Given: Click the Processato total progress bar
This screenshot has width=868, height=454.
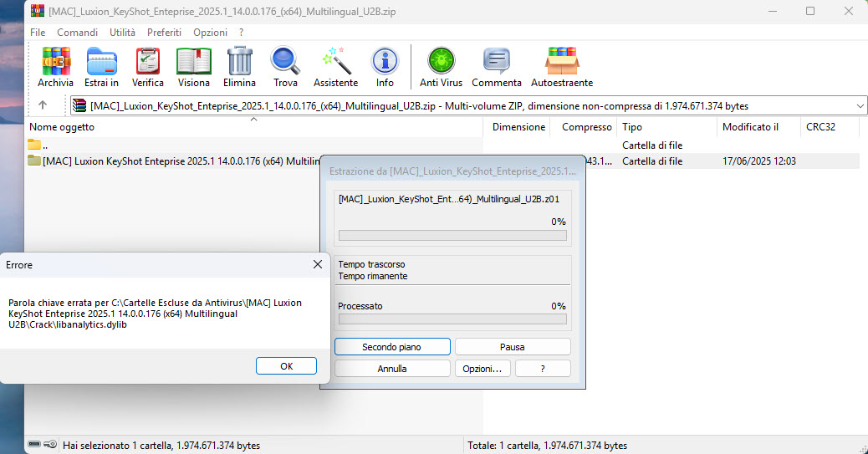Looking at the screenshot, I should (452, 319).
